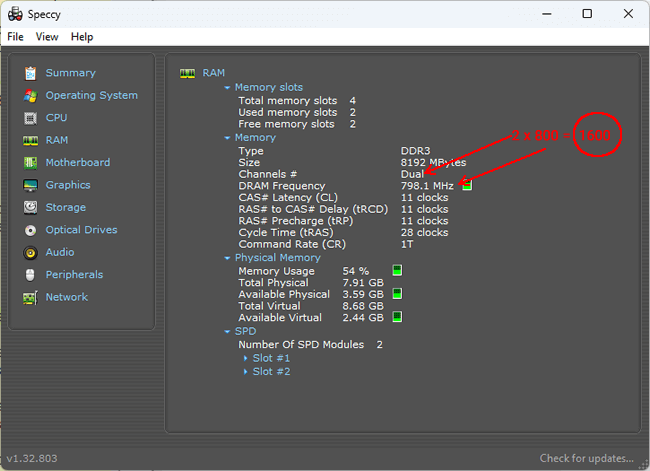
Task: Open the View menu
Action: (47, 37)
